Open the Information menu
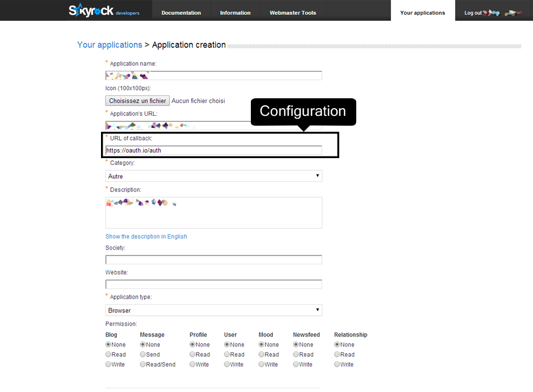The image size is (533, 392). [x=235, y=13]
